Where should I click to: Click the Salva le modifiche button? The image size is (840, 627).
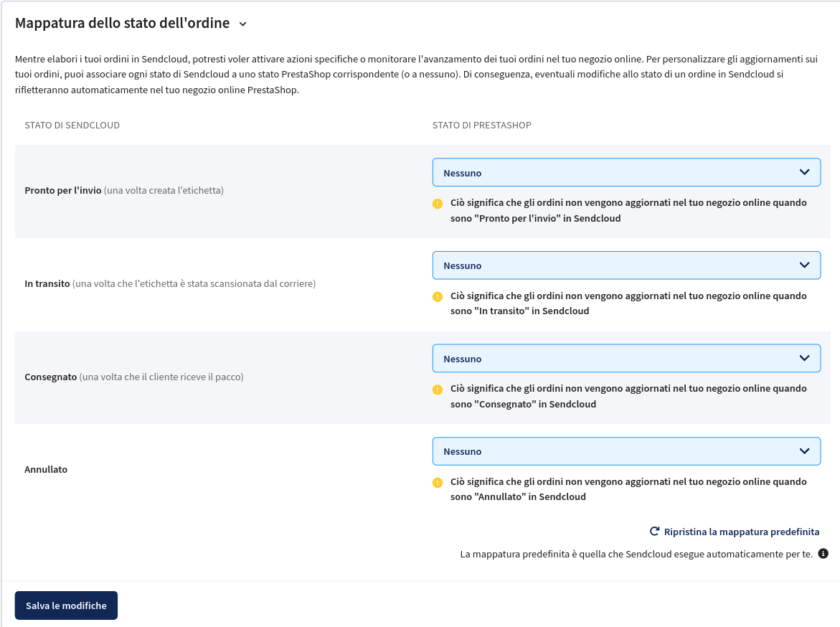[x=67, y=605]
